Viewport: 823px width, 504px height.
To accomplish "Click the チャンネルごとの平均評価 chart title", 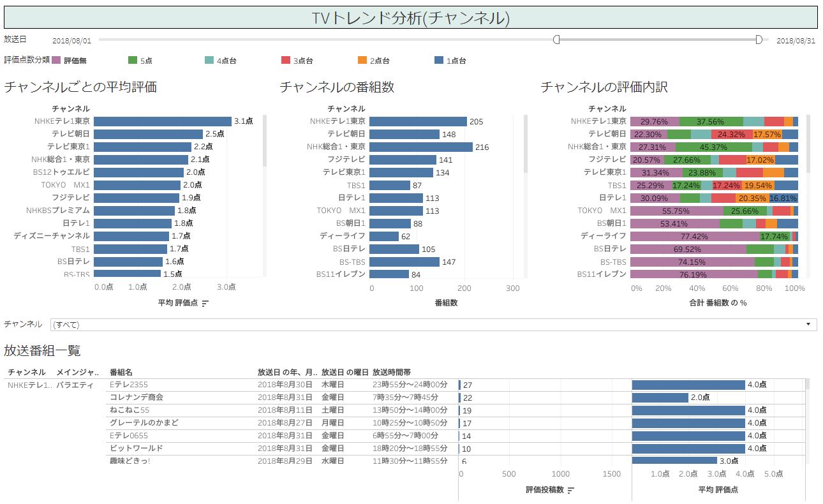I will [80, 87].
